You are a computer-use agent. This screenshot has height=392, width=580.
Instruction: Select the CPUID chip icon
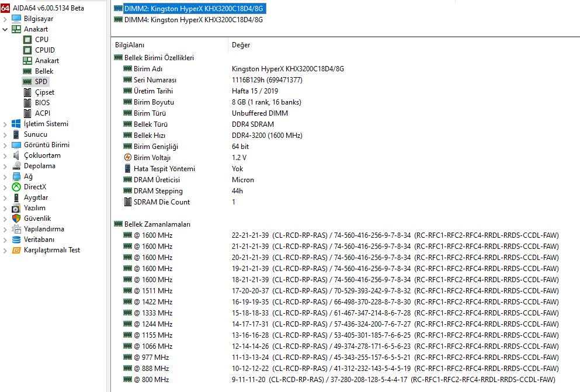27,50
